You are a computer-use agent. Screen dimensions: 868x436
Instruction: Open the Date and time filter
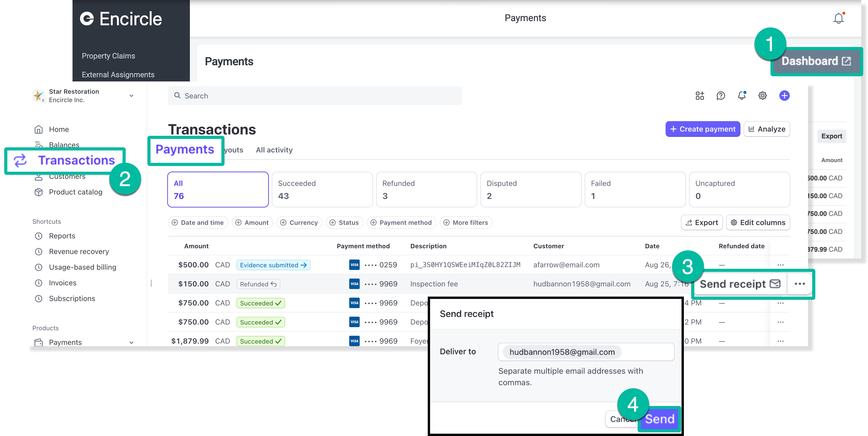point(198,222)
